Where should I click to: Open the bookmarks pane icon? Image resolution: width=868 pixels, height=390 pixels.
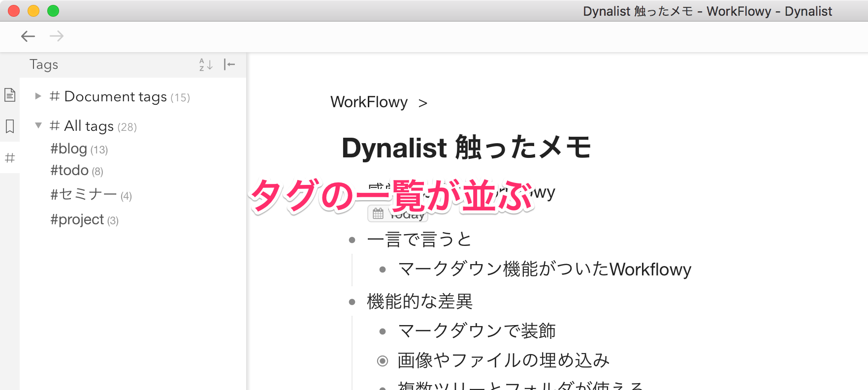tap(10, 126)
